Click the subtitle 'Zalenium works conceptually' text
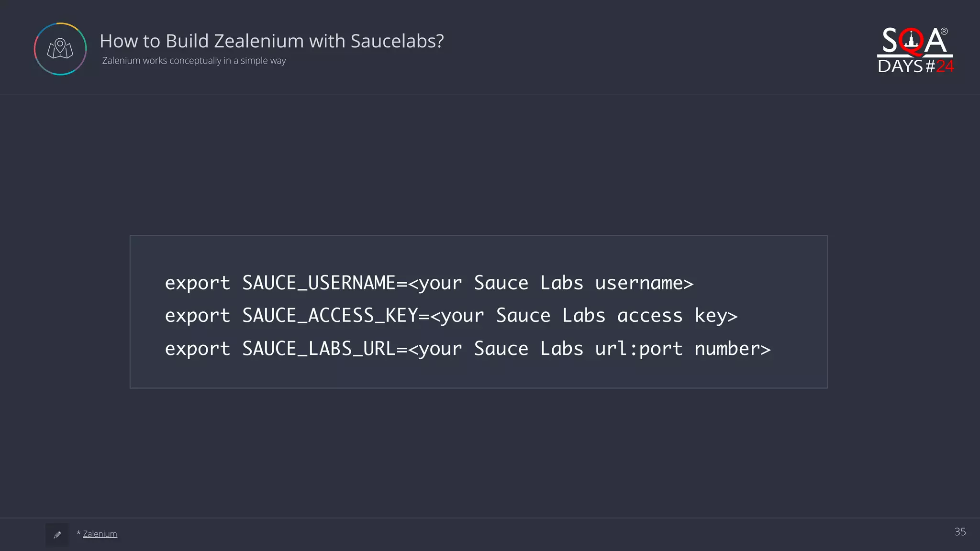This screenshot has height=551, width=980. click(194, 61)
